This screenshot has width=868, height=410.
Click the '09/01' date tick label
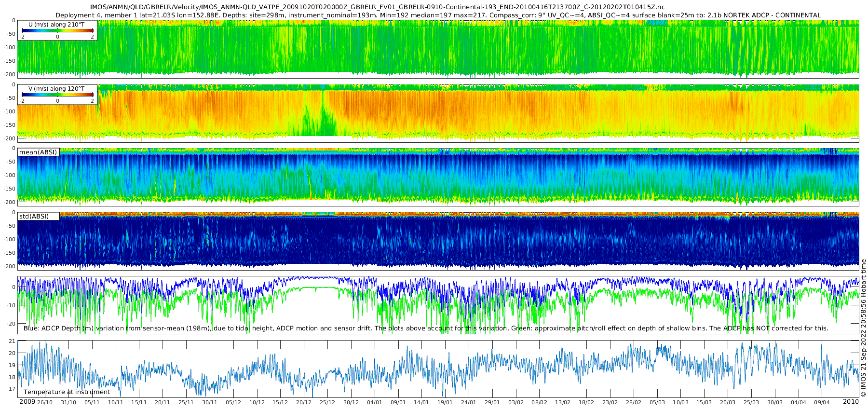(x=398, y=402)
